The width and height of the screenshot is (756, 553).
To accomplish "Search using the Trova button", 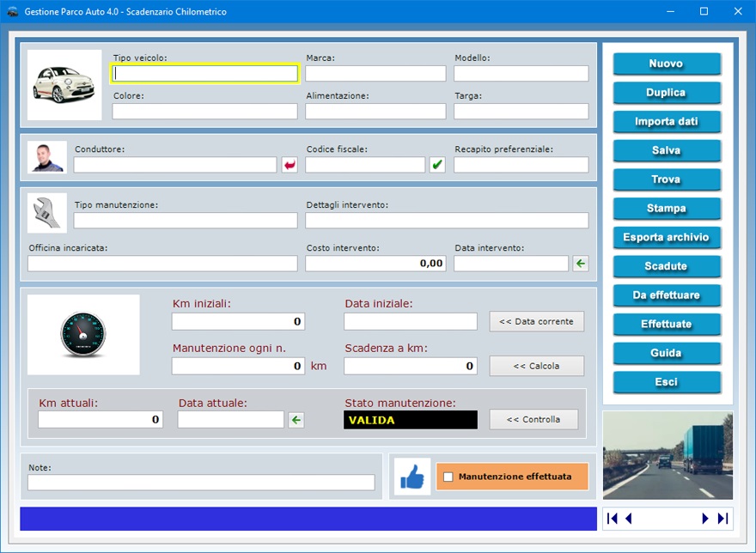I will pos(667,179).
